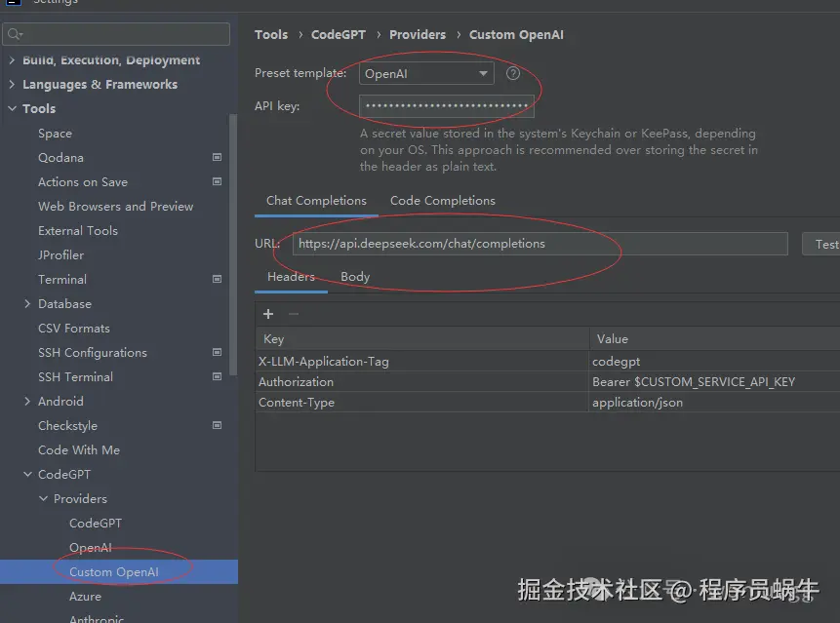Click the application/json value cell
Screen dimensions: 840x623
pos(715,402)
